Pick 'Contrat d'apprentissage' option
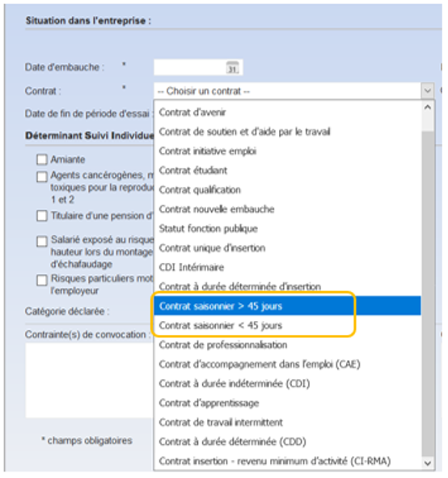Image resolution: width=448 pixels, height=478 pixels. pos(287,403)
